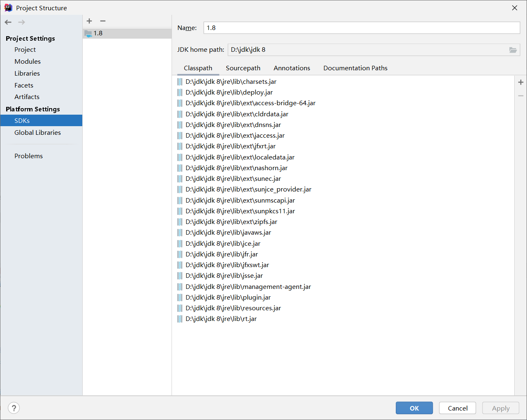Image resolution: width=527 pixels, height=420 pixels.
Task: Click the Apply button
Action: tap(500, 408)
